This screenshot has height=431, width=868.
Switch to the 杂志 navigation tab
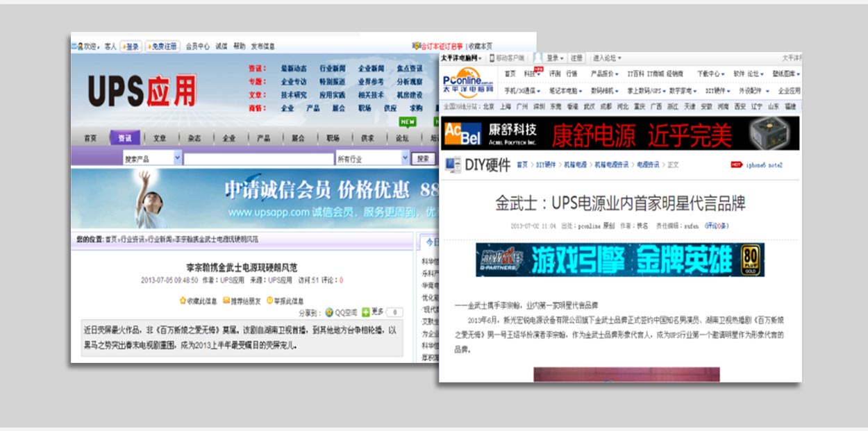point(194,138)
